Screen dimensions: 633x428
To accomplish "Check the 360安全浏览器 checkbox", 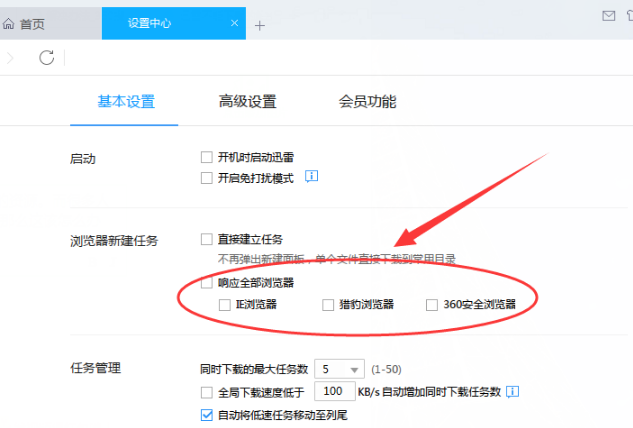I will click(432, 305).
